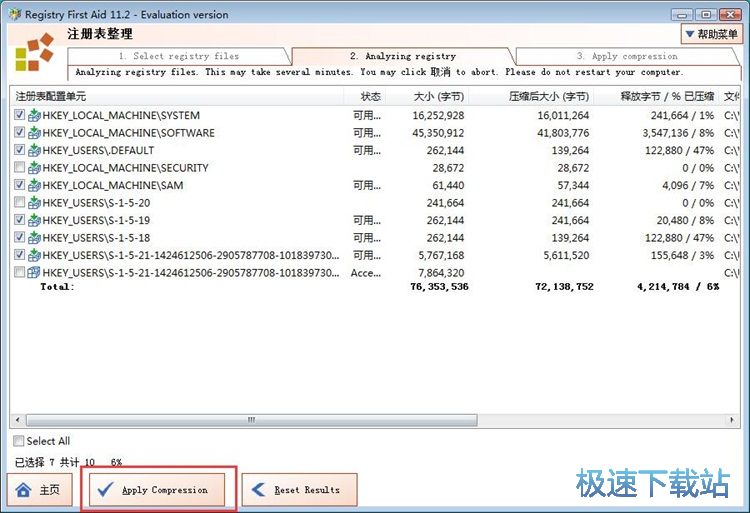The width and height of the screenshot is (750, 513).
Task: Uncheck the HKEY_USERS\S-1-5-19 checkbox
Action: click(19, 219)
